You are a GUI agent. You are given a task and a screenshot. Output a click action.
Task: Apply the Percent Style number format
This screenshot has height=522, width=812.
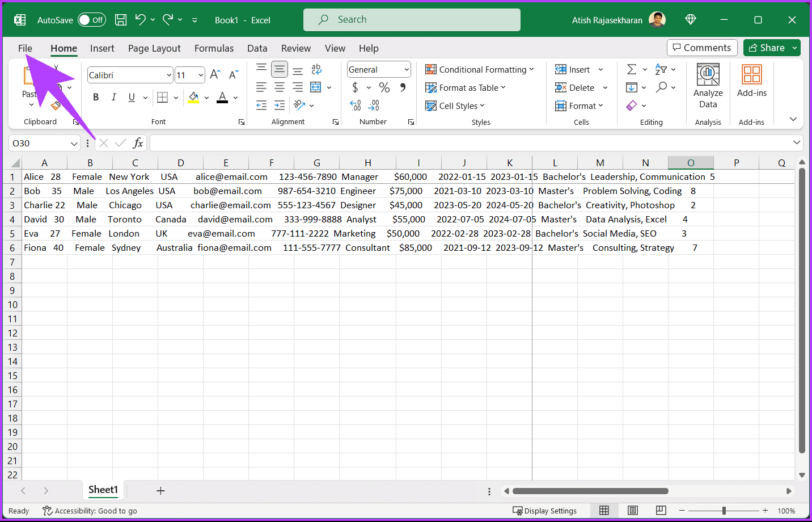pos(384,87)
